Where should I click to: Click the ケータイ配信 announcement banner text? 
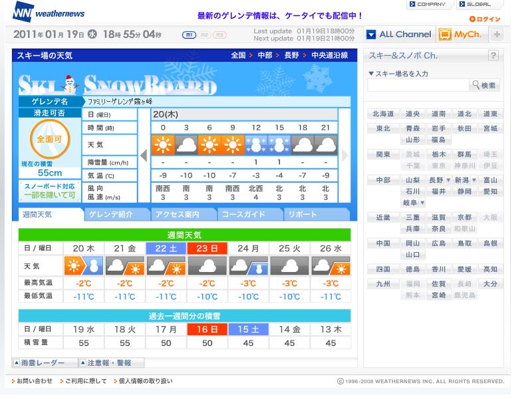(279, 15)
